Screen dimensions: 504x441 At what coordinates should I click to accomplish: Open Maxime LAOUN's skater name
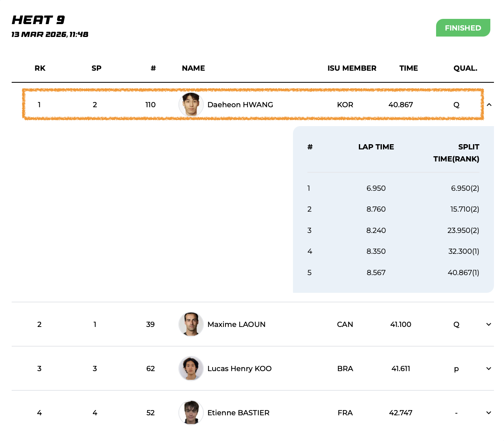[x=236, y=325]
